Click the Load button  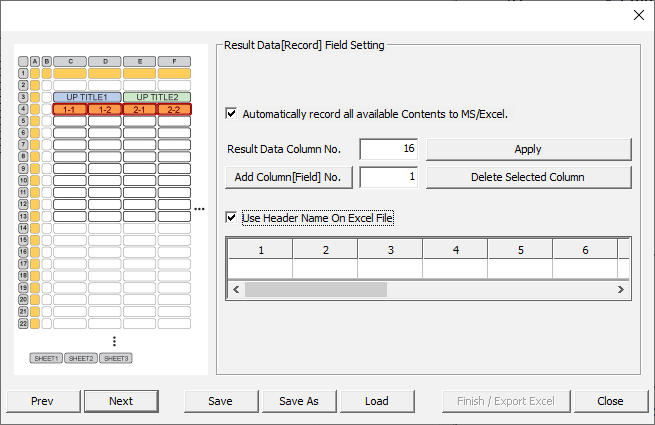376,401
